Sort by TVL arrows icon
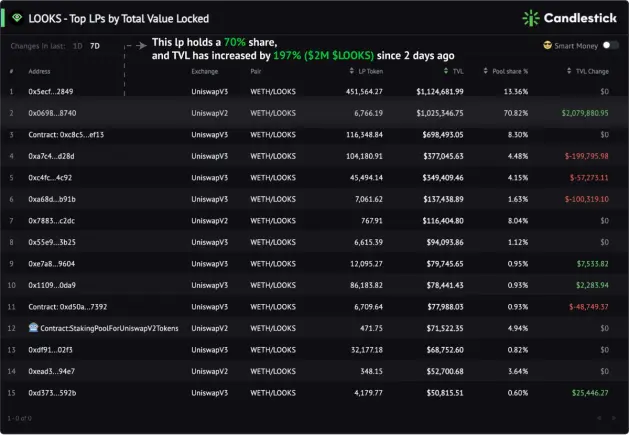 (446, 71)
